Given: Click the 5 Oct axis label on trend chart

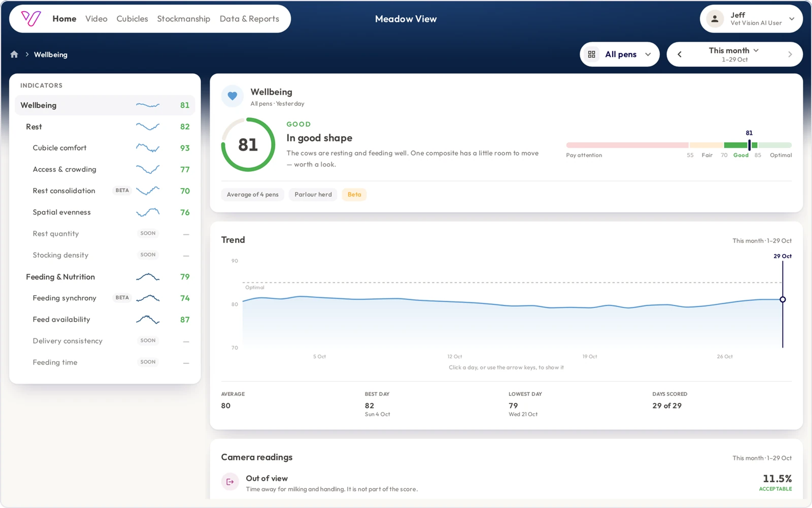Looking at the screenshot, I should [x=320, y=356].
